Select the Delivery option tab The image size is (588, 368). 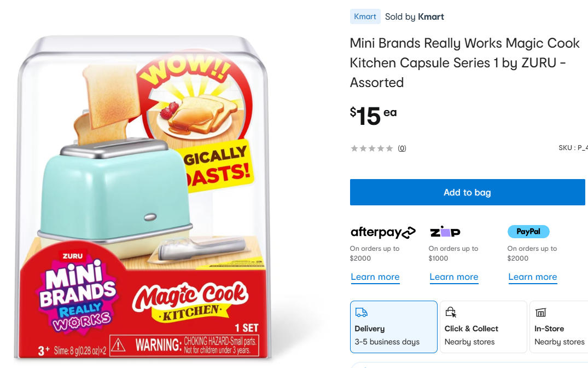pos(394,327)
